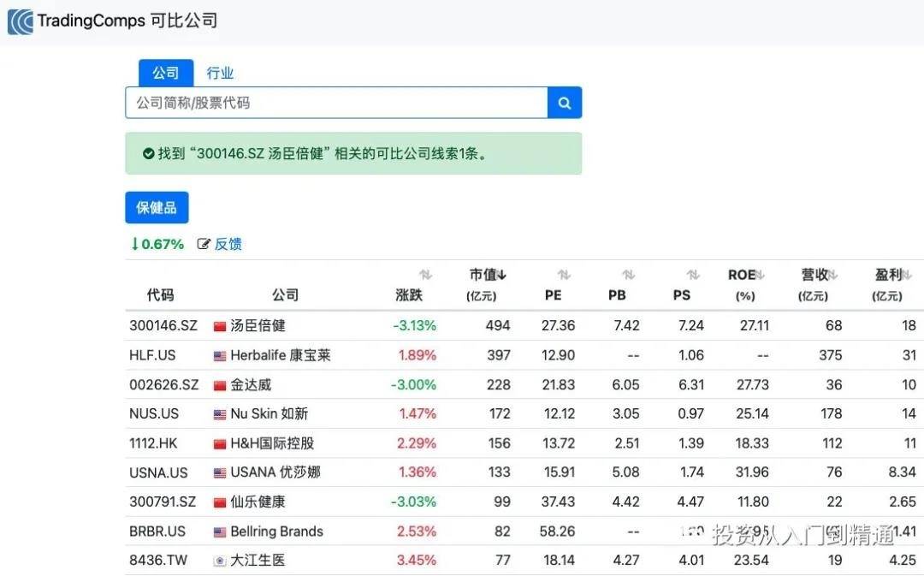Screen dimensions: 924x576
Task: Open 汤臣倍健 company row
Action: pos(258,325)
